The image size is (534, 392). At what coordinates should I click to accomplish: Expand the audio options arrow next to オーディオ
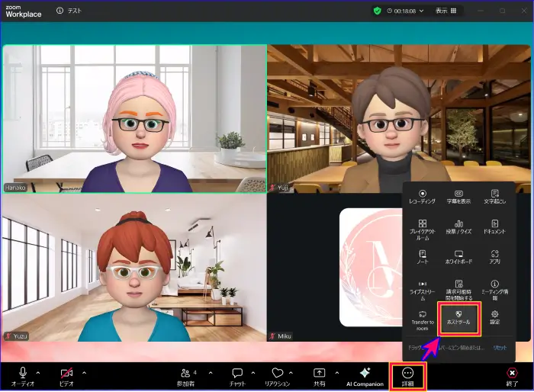pyautogui.click(x=38, y=373)
